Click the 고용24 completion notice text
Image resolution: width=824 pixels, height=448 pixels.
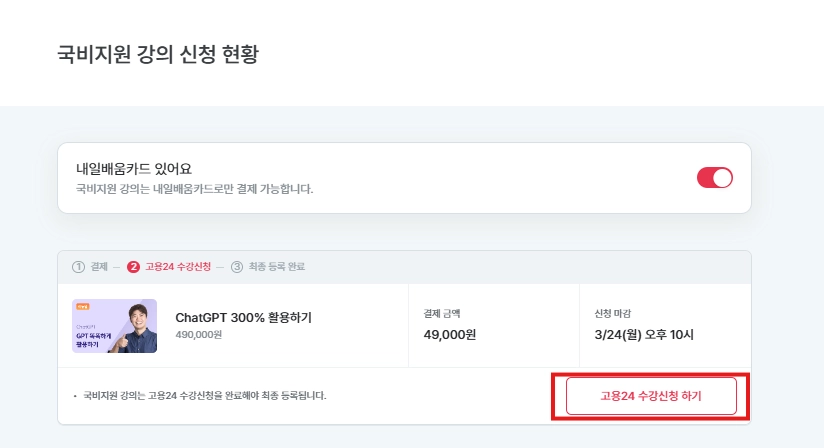pos(205,396)
